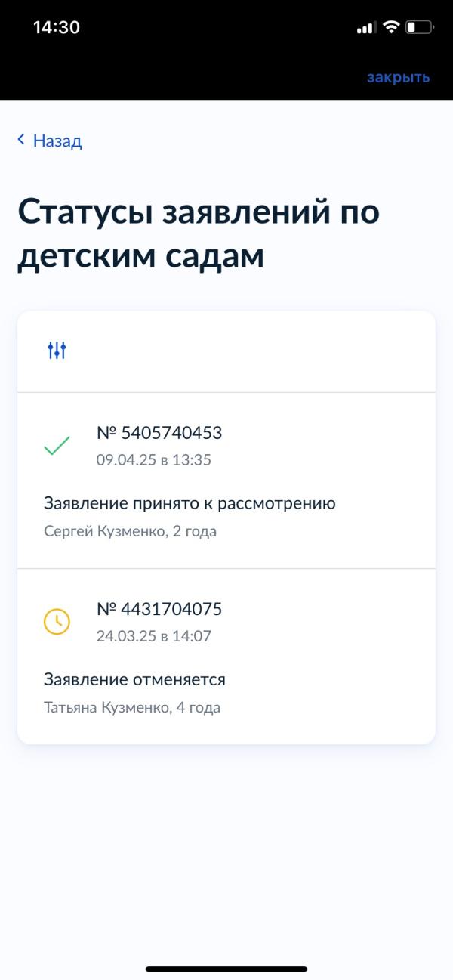453x980 pixels.
Task: Tap the heading Статусы заявлений по детским садам
Action: coord(199,233)
